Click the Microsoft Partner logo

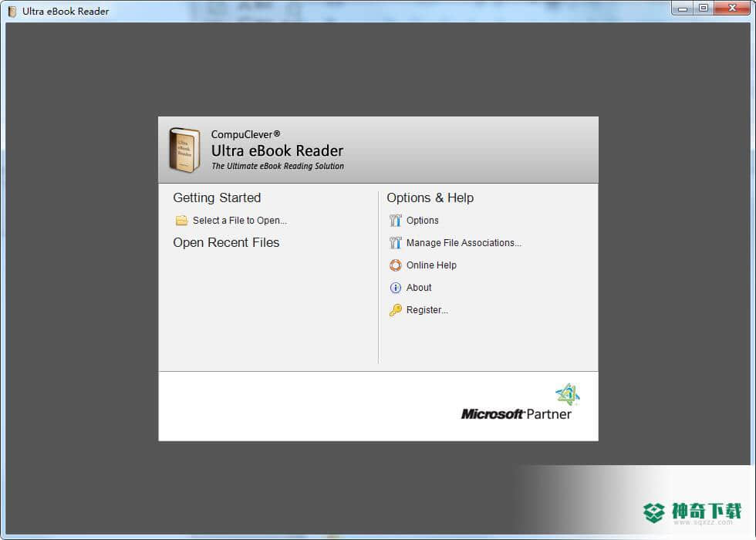520,402
